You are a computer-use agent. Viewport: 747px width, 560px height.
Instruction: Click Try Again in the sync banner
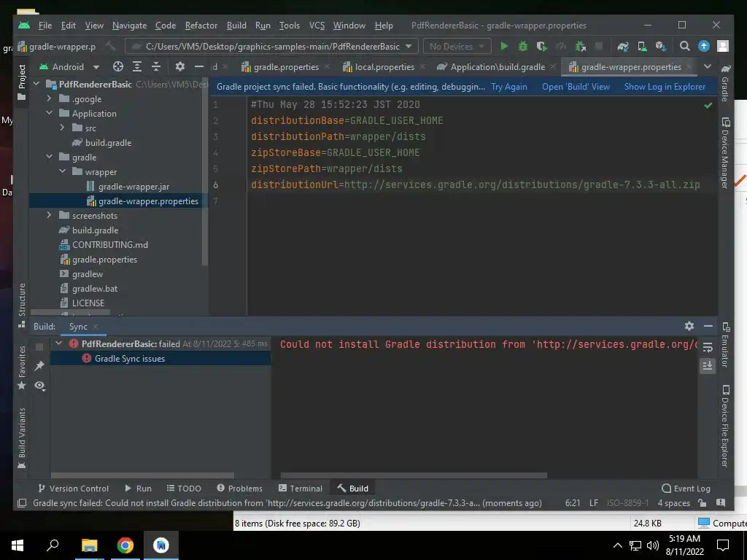tap(508, 87)
